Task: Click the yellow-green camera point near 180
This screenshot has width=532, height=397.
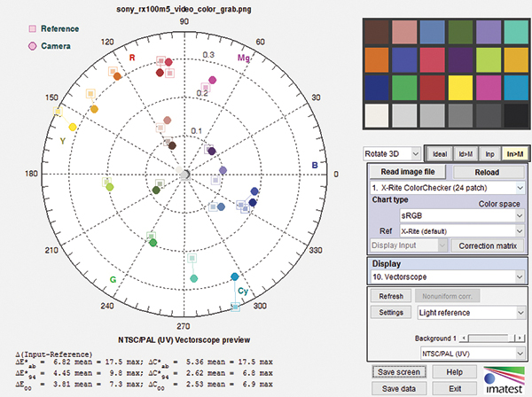Action: click(x=110, y=187)
